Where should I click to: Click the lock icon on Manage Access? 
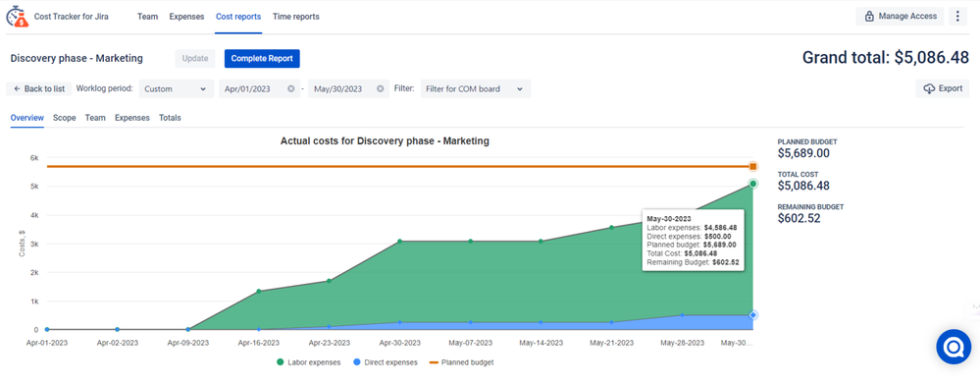pyautogui.click(x=869, y=17)
